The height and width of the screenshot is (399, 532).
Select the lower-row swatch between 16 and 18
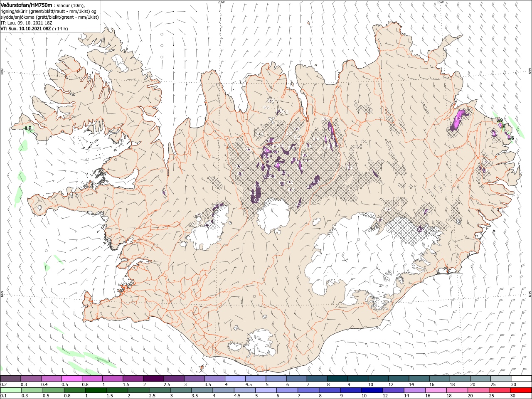click(x=436, y=390)
